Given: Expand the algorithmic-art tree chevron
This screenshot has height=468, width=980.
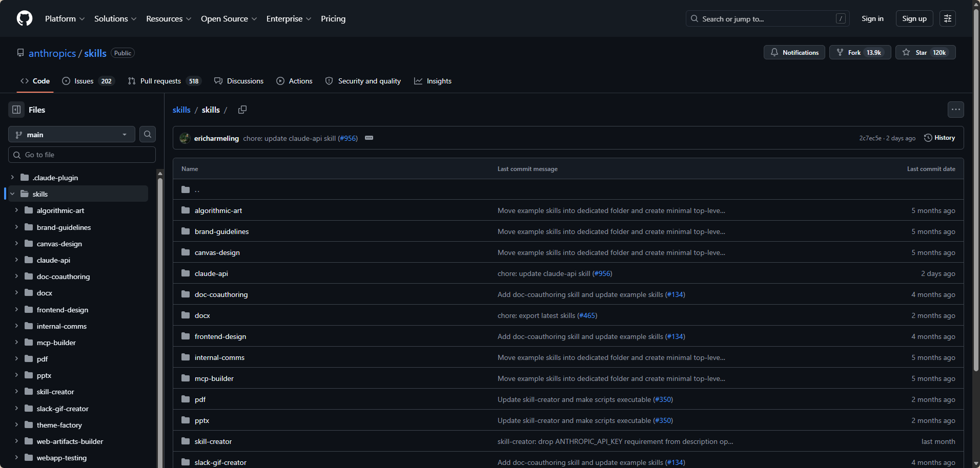Looking at the screenshot, I should point(16,210).
